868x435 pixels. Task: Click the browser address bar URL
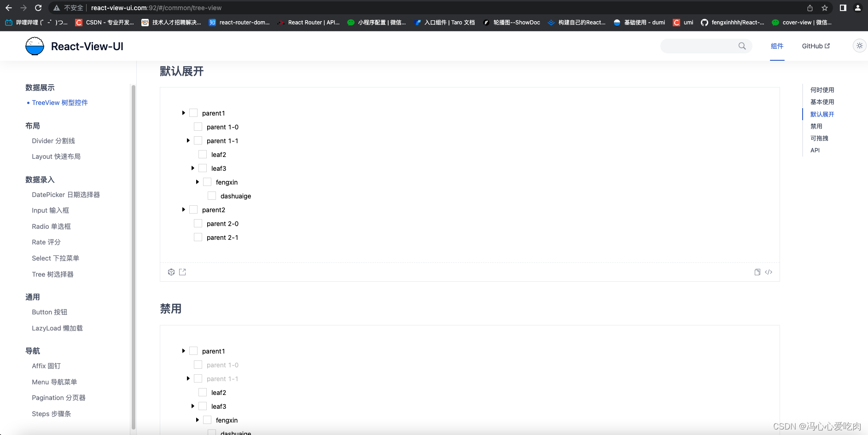156,8
